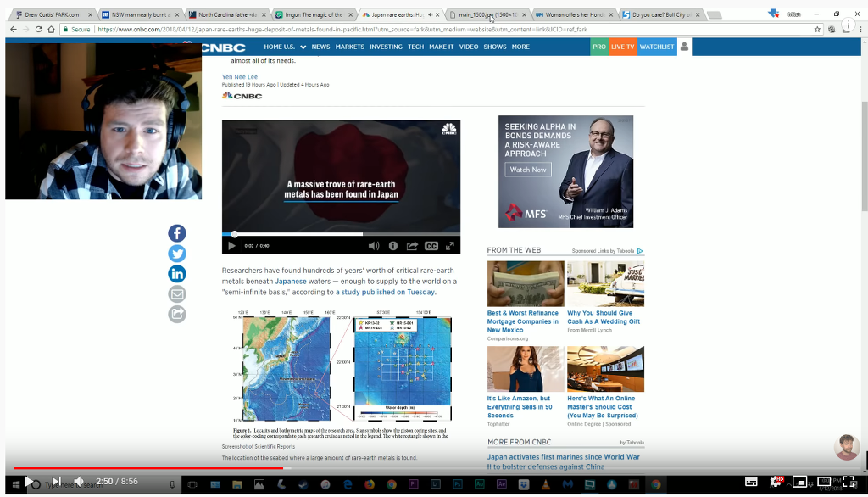Toggle closed captions in CNBC video player
Image resolution: width=868 pixels, height=497 pixels.
pyautogui.click(x=431, y=246)
